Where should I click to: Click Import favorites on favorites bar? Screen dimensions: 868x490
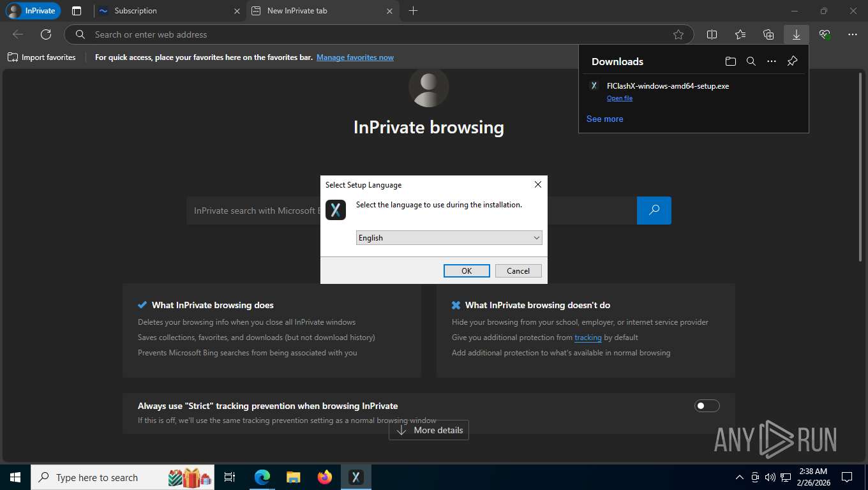point(41,57)
